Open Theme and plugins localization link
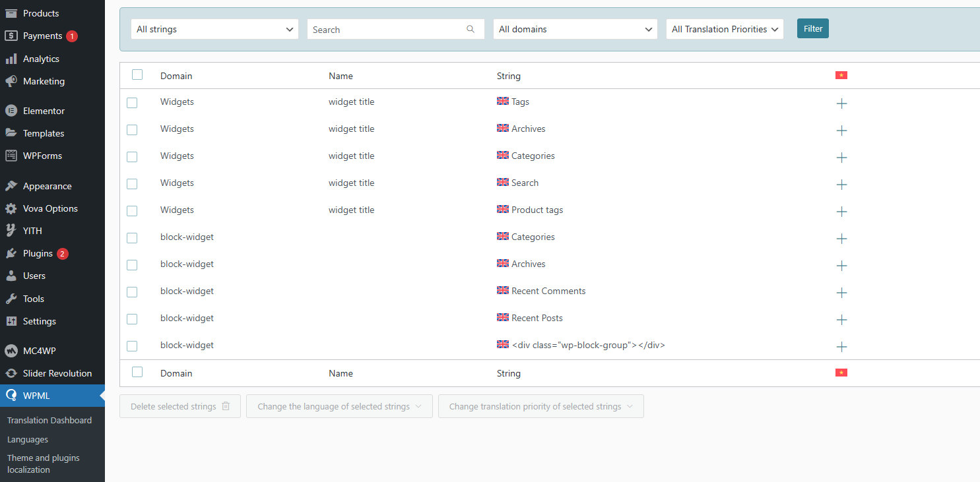This screenshot has height=482, width=980. click(44, 464)
